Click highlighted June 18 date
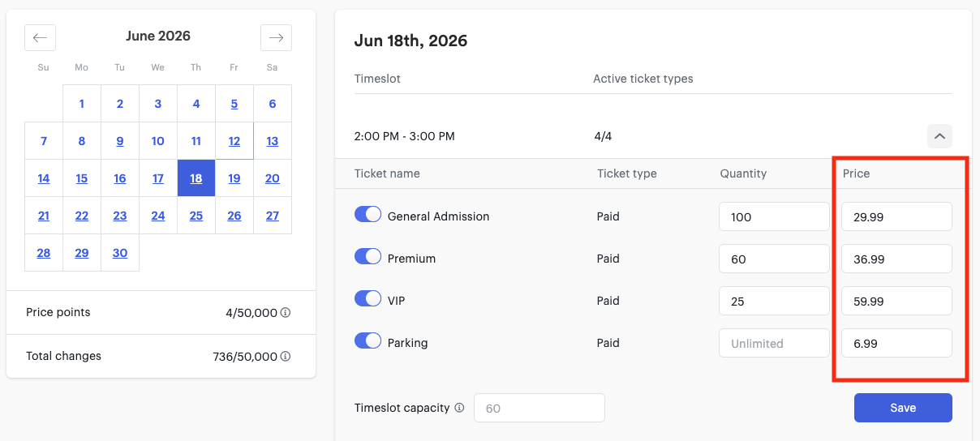 [x=196, y=178]
